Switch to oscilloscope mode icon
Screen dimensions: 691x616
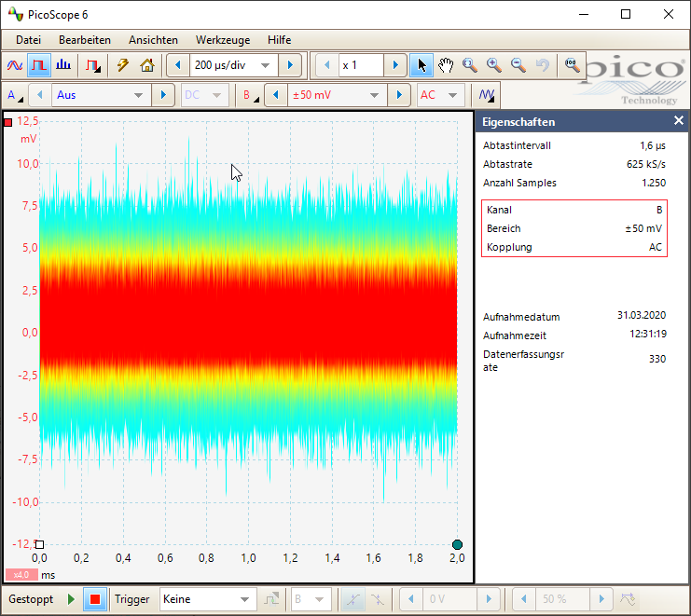pos(15,65)
